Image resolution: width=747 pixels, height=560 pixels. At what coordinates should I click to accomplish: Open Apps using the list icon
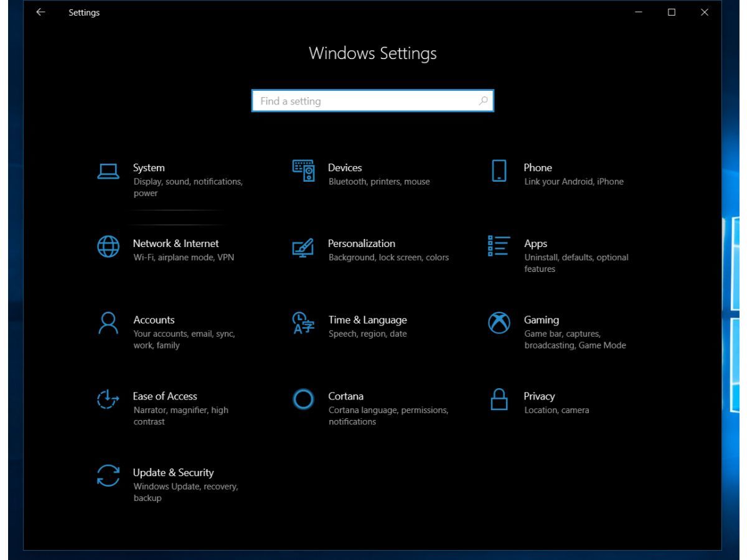tap(499, 246)
